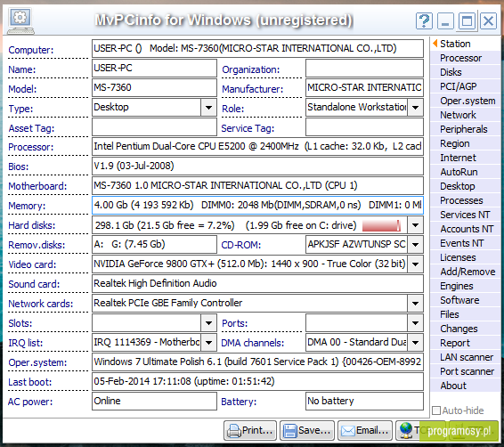Image resolution: width=504 pixels, height=447 pixels.
Task: Click the hard disk usage bar
Action: (381, 225)
